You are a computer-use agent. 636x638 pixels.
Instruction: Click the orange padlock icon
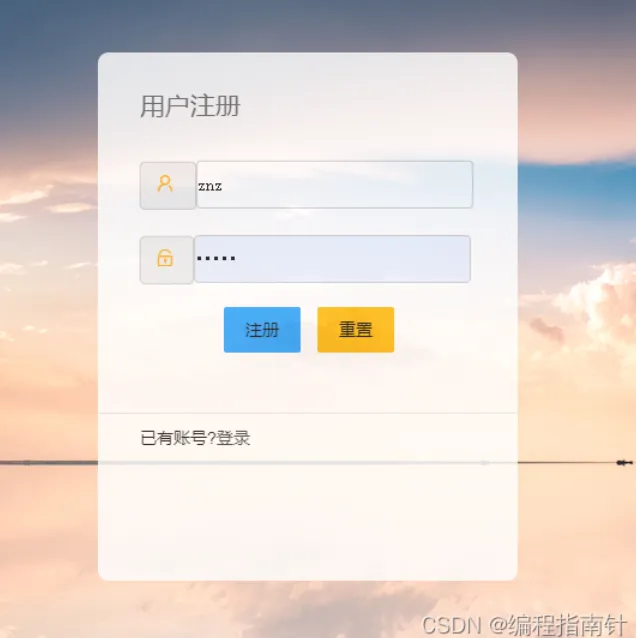(165, 258)
